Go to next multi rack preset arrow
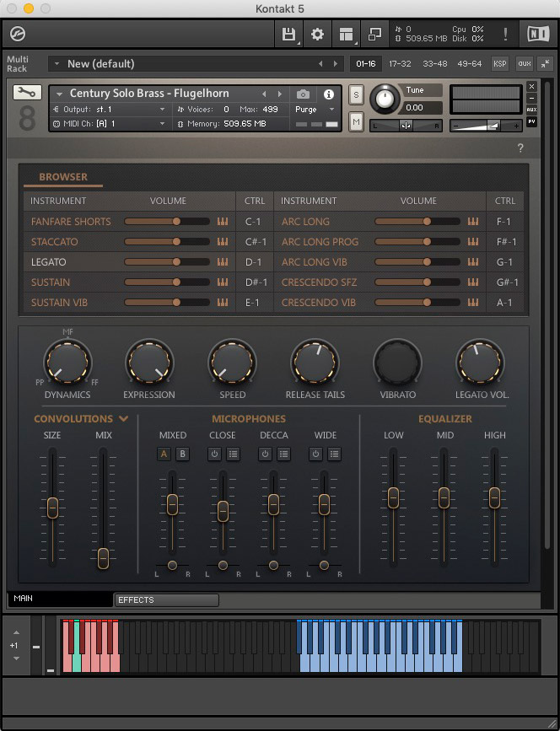 point(336,64)
